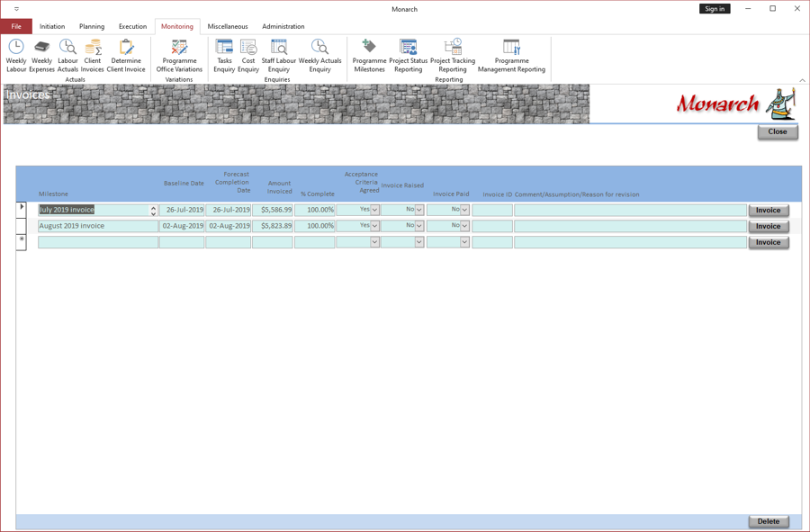Image resolution: width=810 pixels, height=532 pixels.
Task: Click Invoice button for August 2019 invoice
Action: (x=769, y=226)
